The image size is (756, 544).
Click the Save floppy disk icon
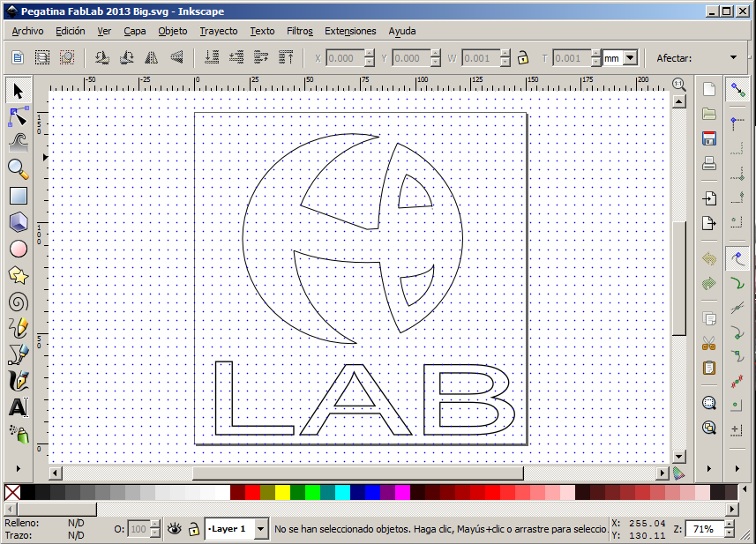[x=708, y=138]
